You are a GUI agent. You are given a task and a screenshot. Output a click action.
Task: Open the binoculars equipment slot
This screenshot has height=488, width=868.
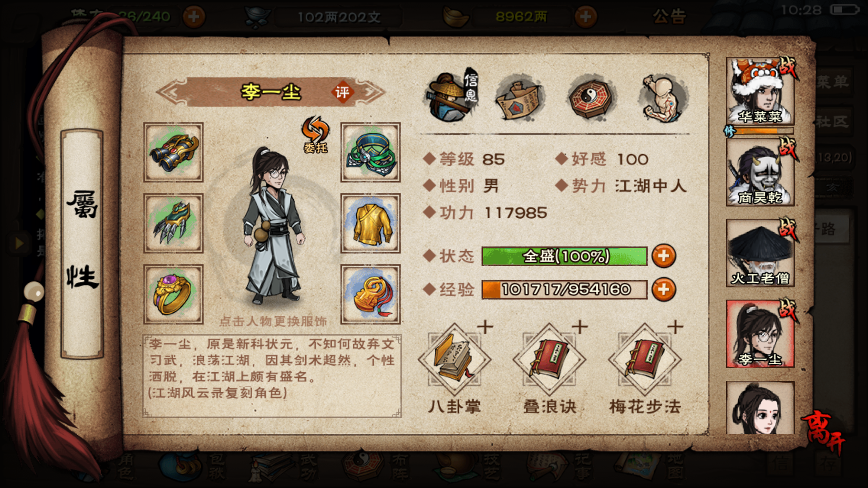tap(173, 152)
